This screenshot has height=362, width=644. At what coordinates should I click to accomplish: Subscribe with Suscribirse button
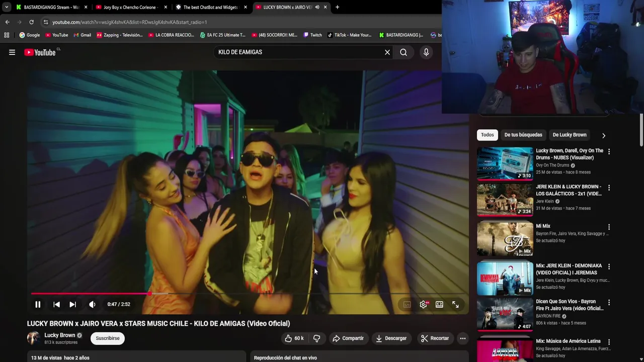(108, 338)
